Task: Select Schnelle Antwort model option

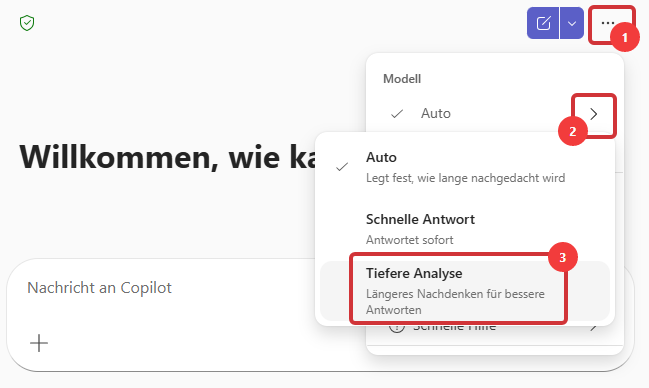Action: click(465, 229)
